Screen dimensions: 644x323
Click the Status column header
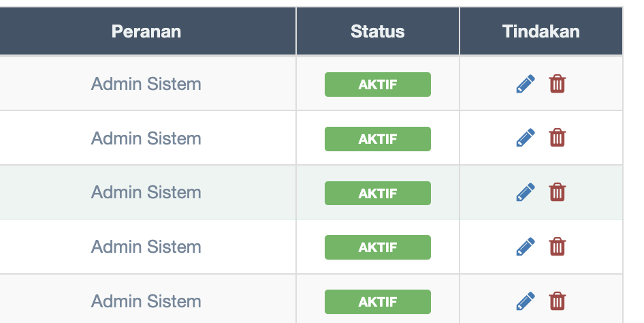[378, 31]
